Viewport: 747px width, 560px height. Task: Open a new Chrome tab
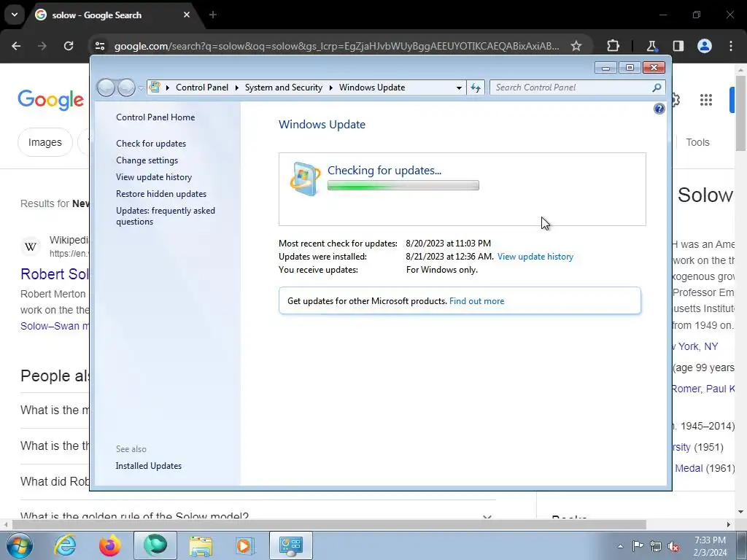tap(213, 15)
